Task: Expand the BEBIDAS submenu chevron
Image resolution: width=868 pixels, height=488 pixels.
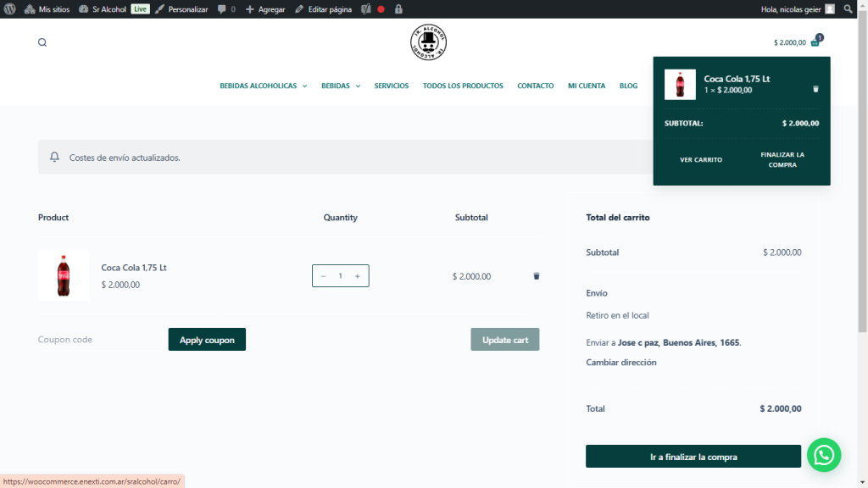Action: [x=358, y=86]
